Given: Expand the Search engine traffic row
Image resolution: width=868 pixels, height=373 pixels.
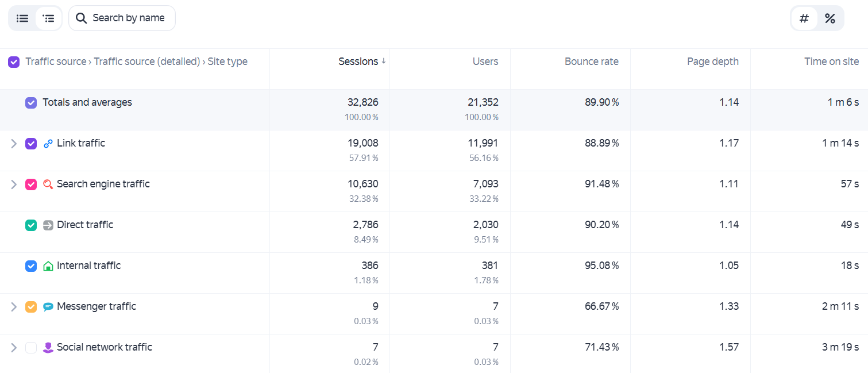Looking at the screenshot, I should (x=14, y=184).
